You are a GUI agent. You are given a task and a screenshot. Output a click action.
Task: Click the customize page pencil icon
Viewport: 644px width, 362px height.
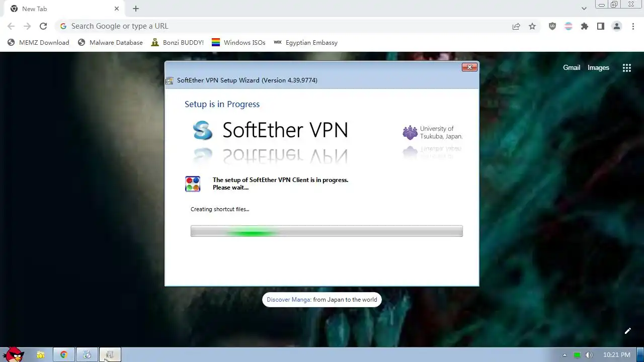coord(628,331)
